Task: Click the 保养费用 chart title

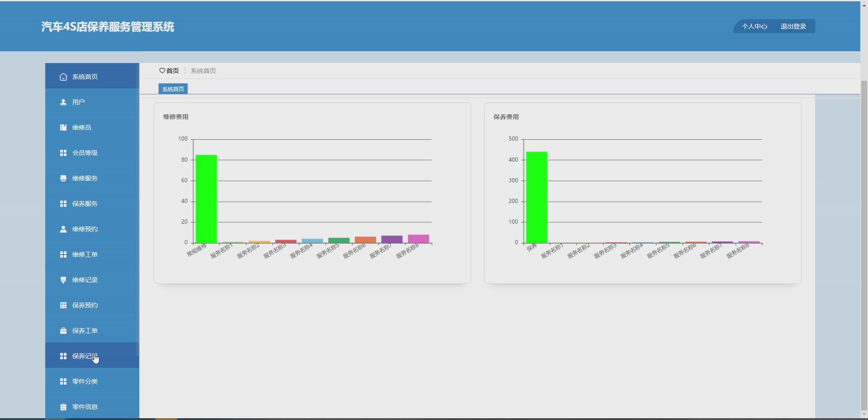Action: (506, 117)
